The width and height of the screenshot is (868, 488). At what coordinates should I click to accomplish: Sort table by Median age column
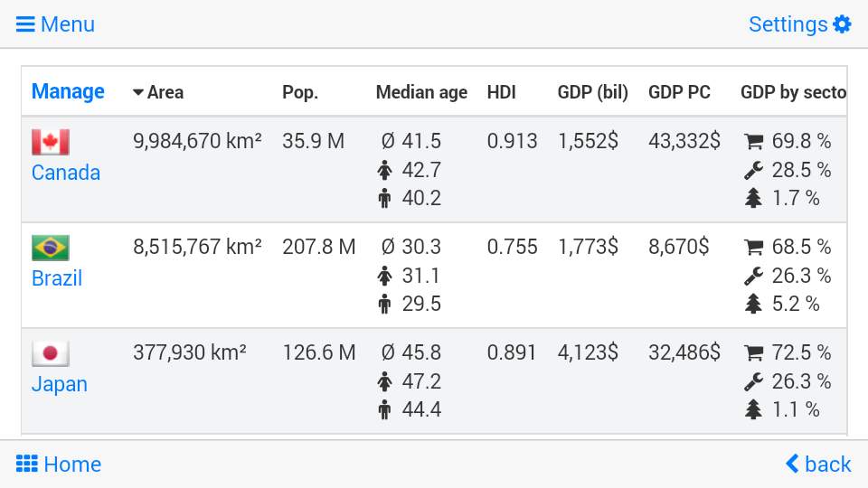pos(421,92)
